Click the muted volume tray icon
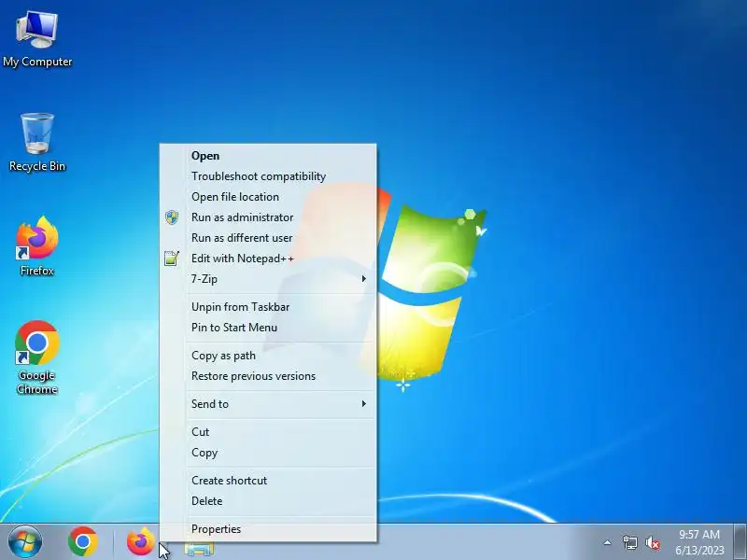 [x=653, y=542]
